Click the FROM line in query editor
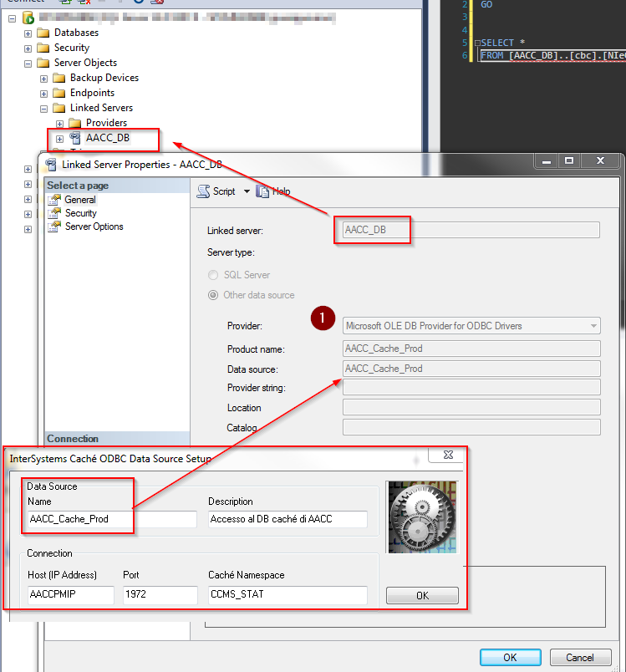 (x=552, y=56)
